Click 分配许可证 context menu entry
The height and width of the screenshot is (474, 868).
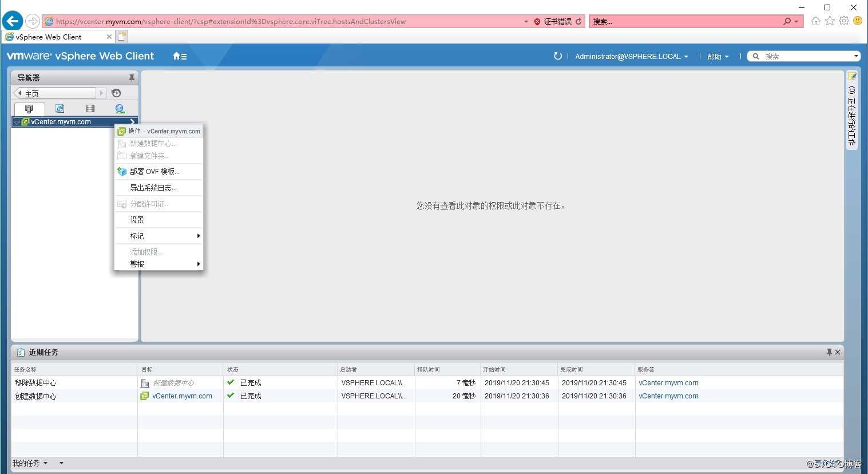click(x=159, y=204)
